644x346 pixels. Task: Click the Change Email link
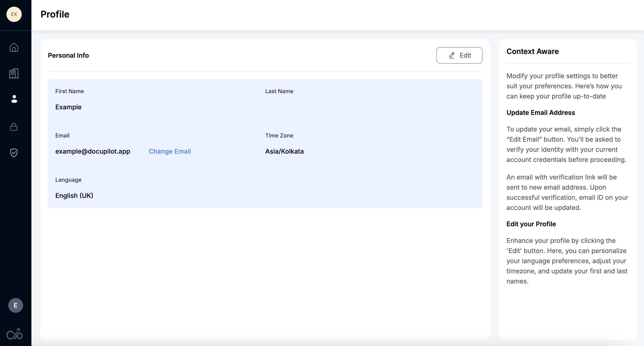(170, 151)
